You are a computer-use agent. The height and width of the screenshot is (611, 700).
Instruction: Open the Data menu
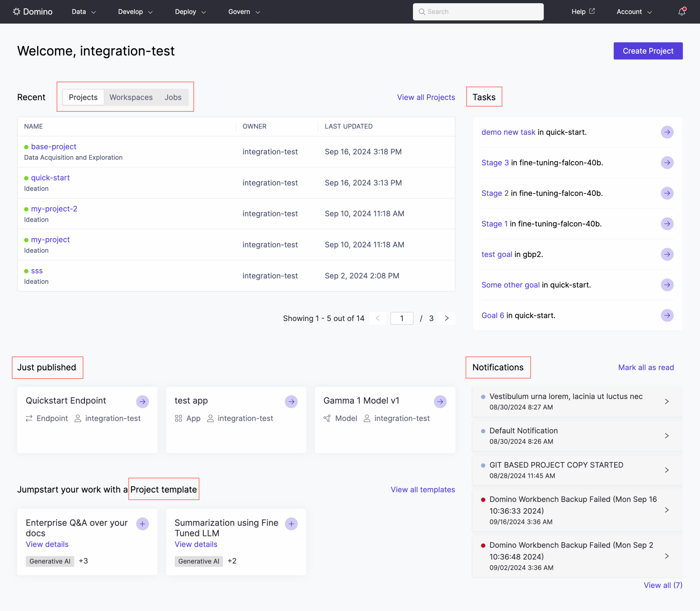click(83, 11)
